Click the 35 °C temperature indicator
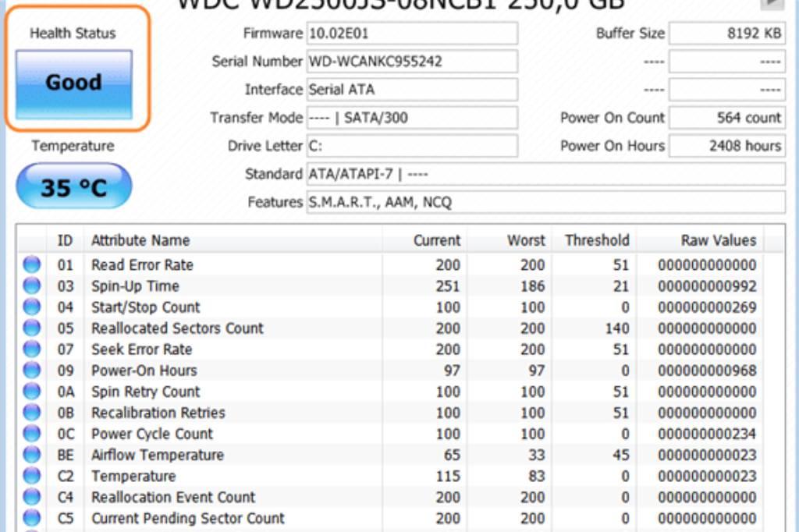 [x=74, y=187]
